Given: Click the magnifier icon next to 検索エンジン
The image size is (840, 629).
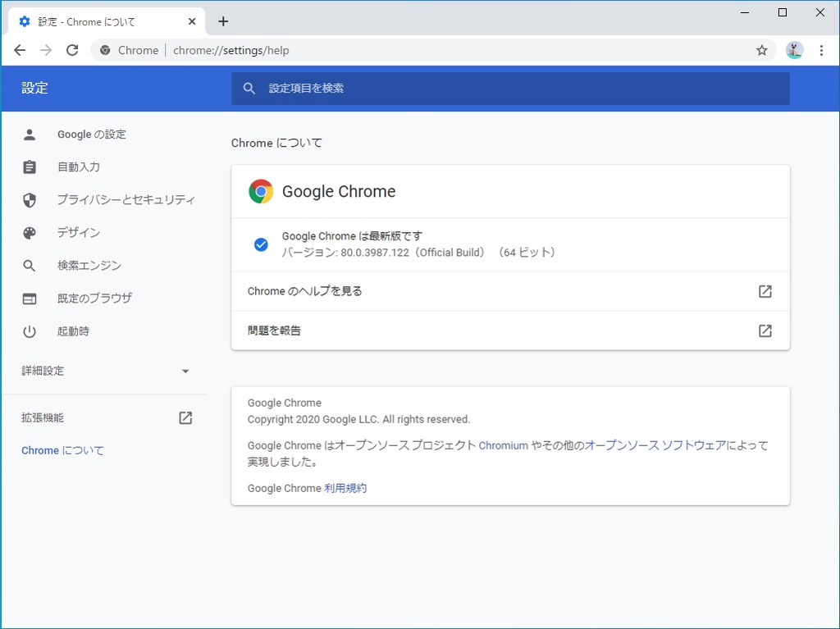Looking at the screenshot, I should (x=30, y=265).
